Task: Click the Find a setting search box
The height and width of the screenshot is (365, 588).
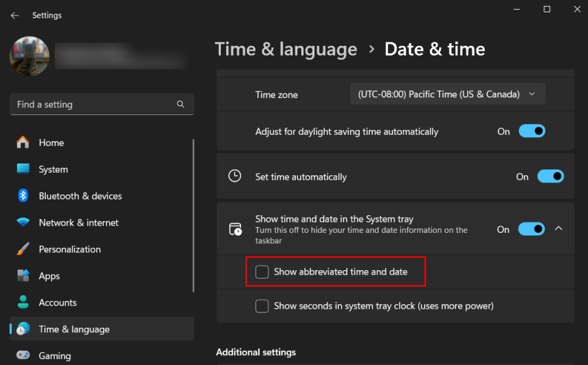Action: pyautogui.click(x=91, y=105)
